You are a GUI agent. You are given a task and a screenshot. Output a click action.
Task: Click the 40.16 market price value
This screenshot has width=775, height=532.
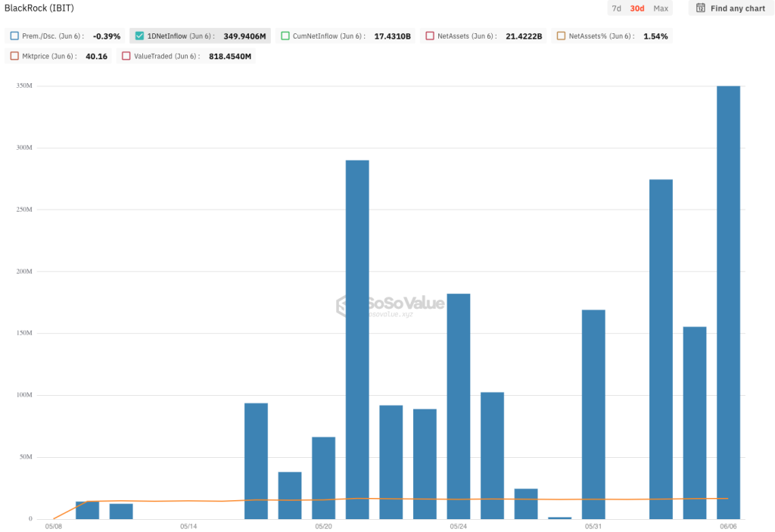[x=96, y=56]
